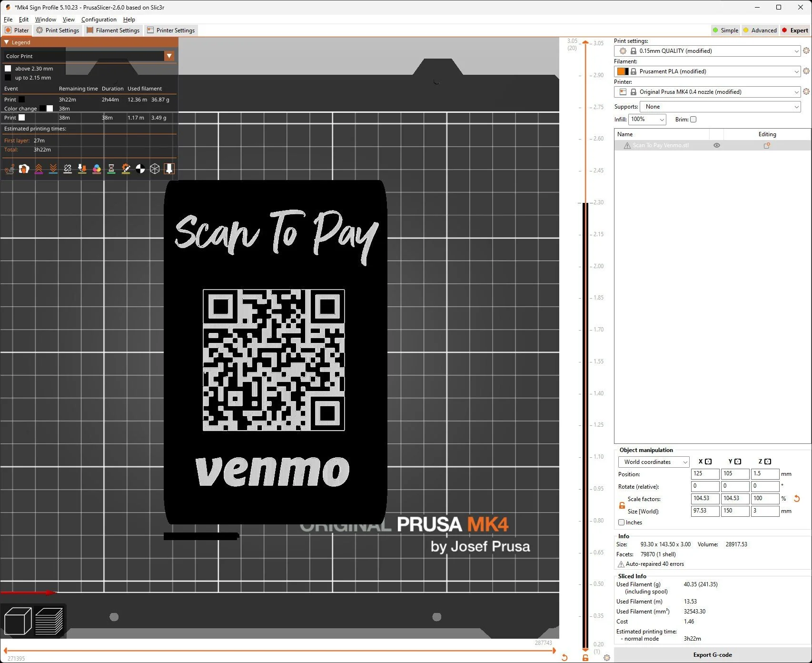Screen dimensions: 812x663
Task: Edit Filament preset gear icon
Action: pos(806,71)
